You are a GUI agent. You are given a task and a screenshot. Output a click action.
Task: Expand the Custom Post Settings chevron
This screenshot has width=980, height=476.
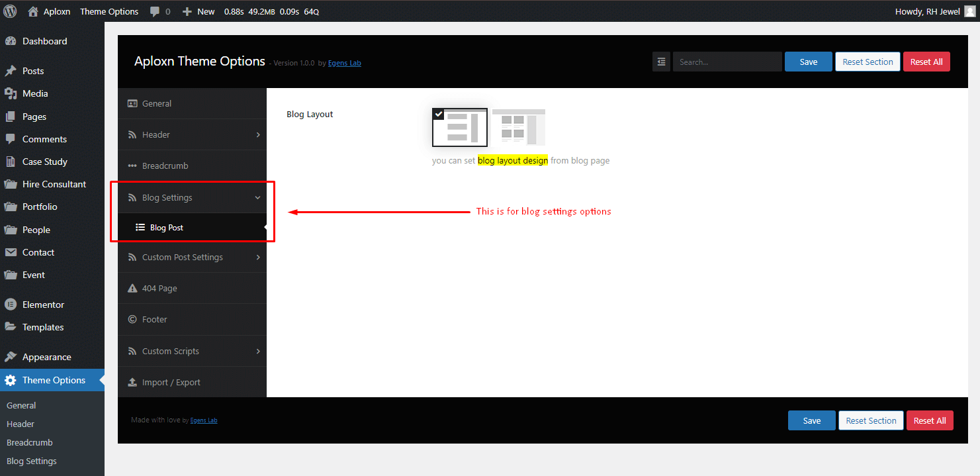click(258, 257)
